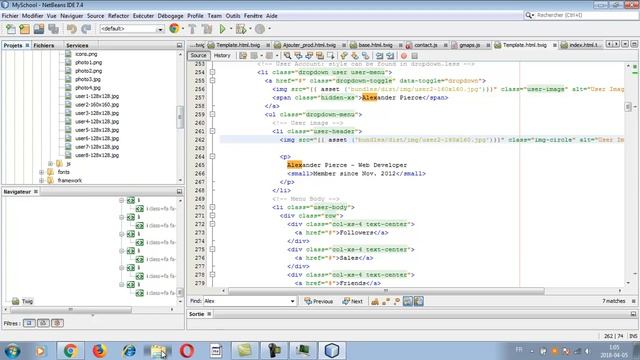Image resolution: width=640 pixels, height=360 pixels.
Task: Open the Débogage menu
Action: 170,16
